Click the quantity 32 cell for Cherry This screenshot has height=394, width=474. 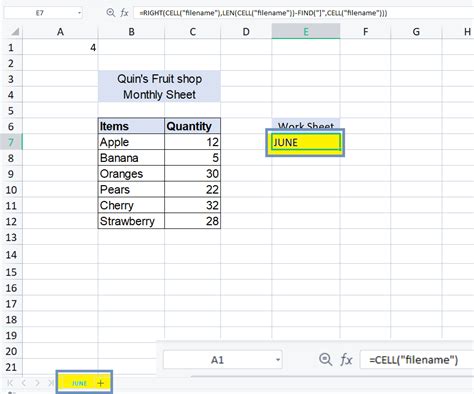click(x=192, y=205)
